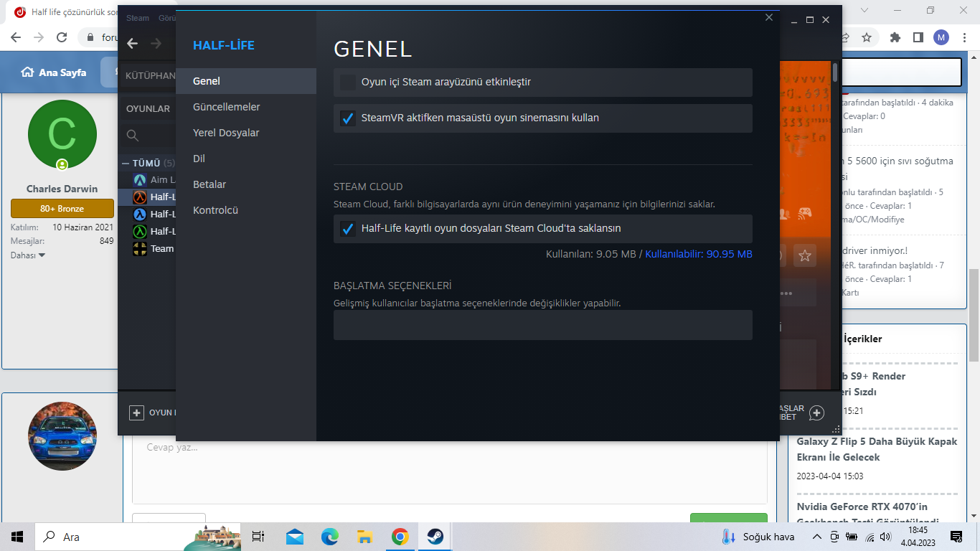Click the remote play streaming icon
This screenshot has height=551, width=980.
(x=806, y=213)
